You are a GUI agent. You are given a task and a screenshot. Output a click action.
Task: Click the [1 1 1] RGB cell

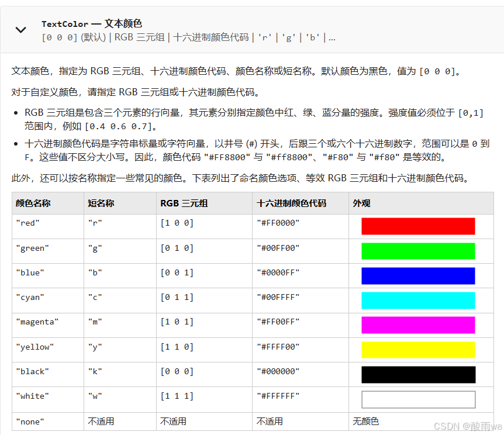coord(205,400)
